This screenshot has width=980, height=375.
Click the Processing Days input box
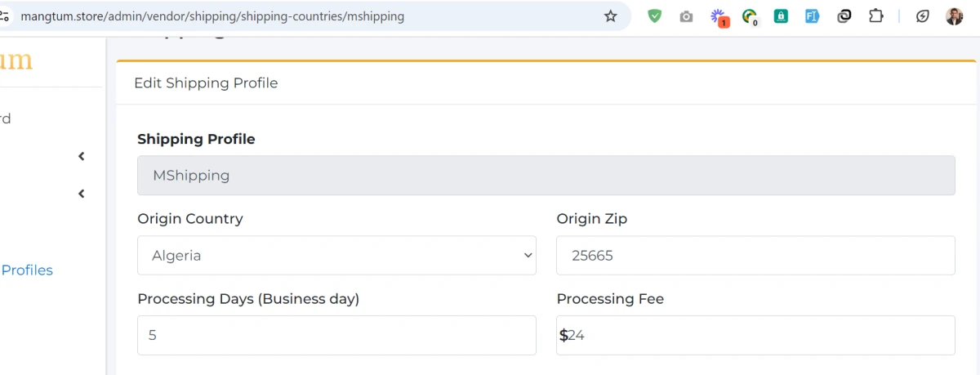(x=336, y=335)
